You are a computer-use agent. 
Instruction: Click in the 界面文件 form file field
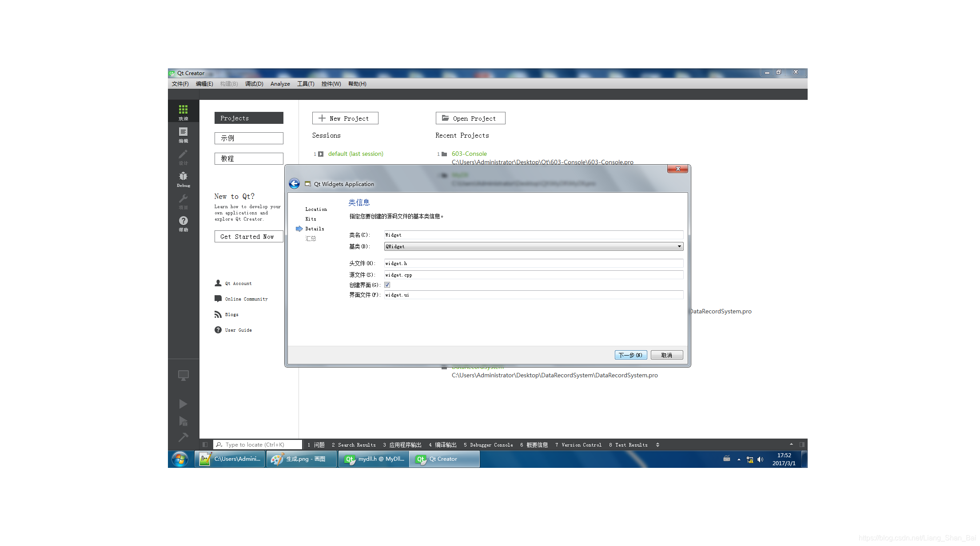pyautogui.click(x=534, y=295)
